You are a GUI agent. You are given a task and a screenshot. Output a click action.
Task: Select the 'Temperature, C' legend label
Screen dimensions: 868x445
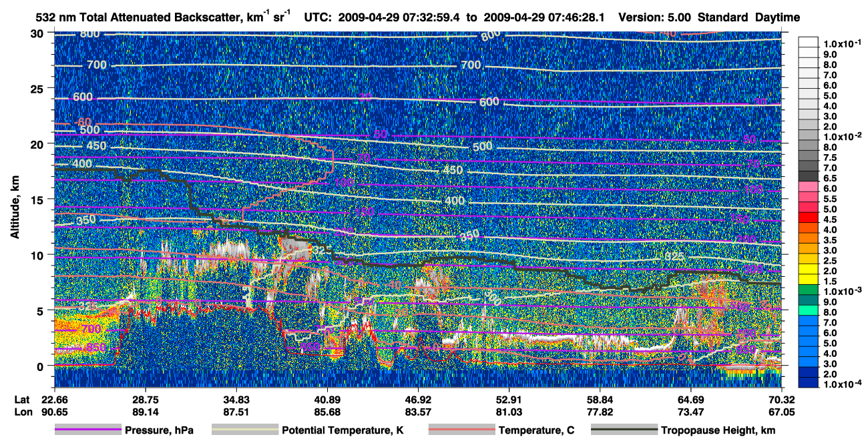535,430
